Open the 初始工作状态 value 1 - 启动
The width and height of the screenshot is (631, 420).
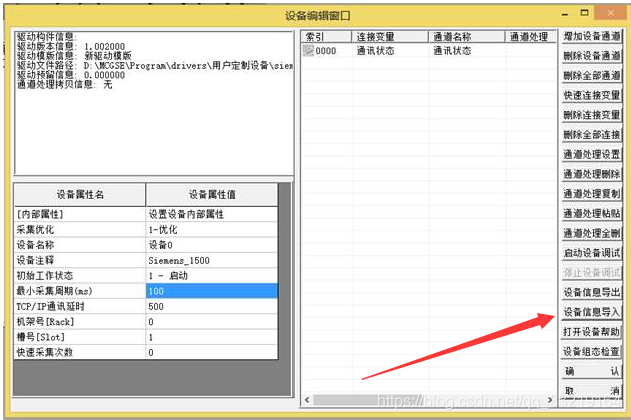pyautogui.click(x=212, y=276)
